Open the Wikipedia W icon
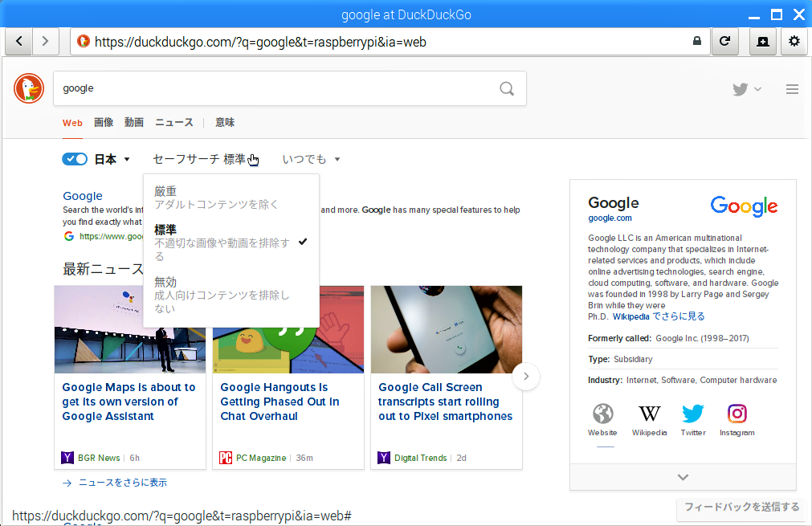Screen dimensions: 812x526 coord(650,414)
